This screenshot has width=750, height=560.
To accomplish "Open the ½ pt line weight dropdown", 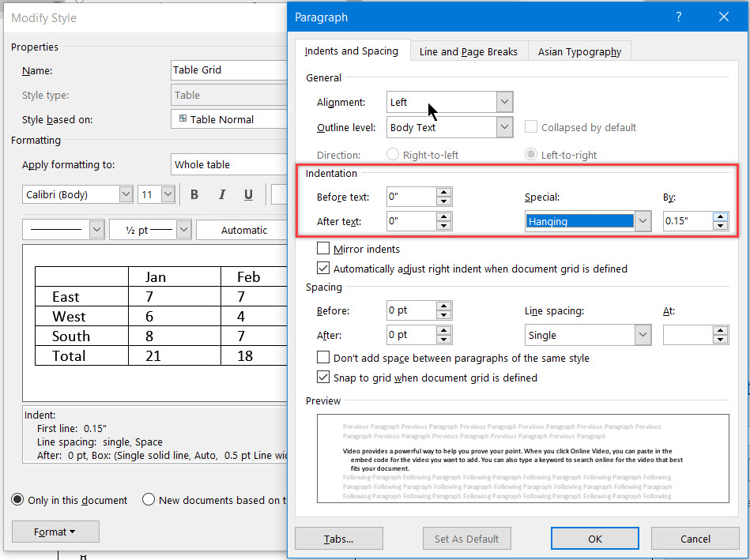I will pyautogui.click(x=183, y=230).
